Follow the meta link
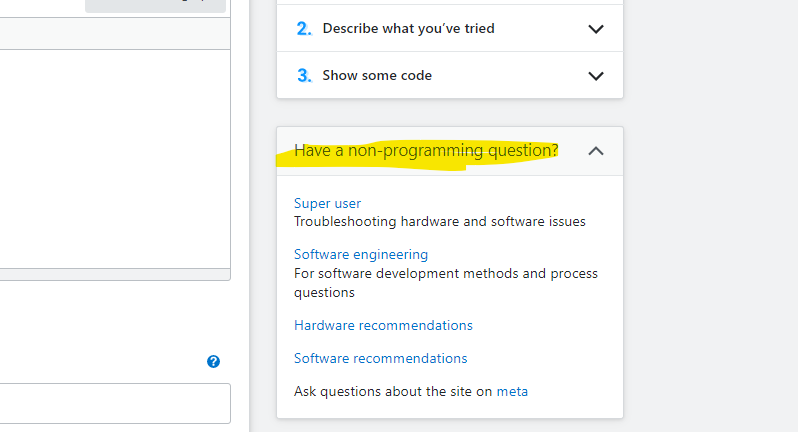The width and height of the screenshot is (798, 432). click(x=512, y=391)
